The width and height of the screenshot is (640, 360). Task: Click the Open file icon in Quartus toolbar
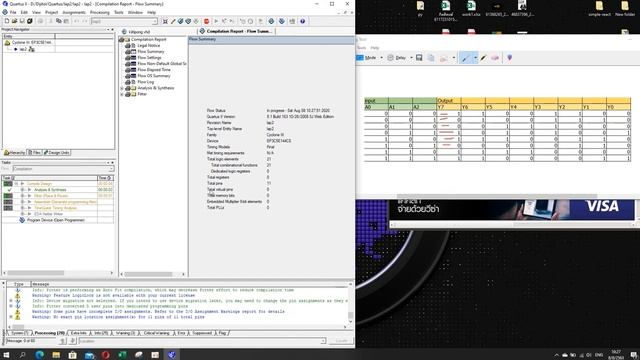pyautogui.click(x=14, y=21)
